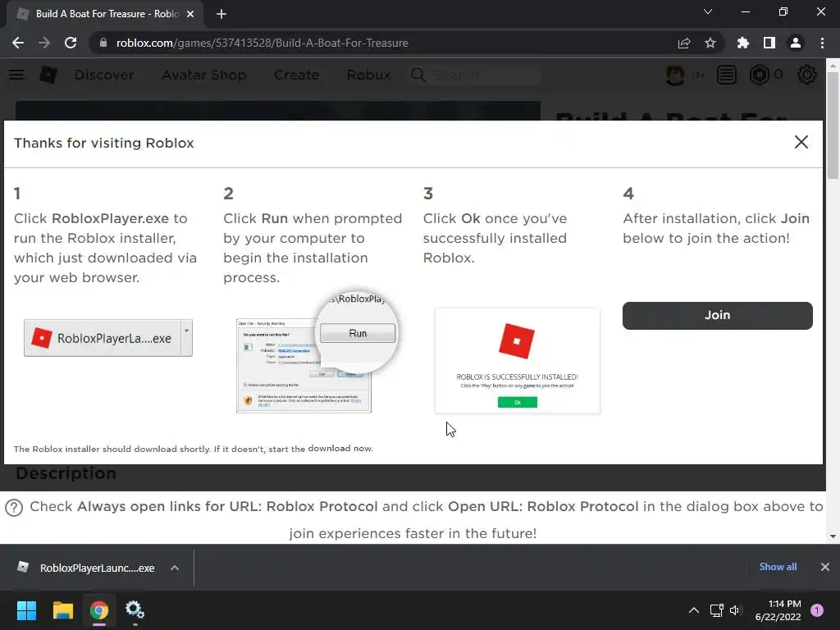Open the tab search dropdown arrow
The image size is (840, 630).
click(x=708, y=11)
